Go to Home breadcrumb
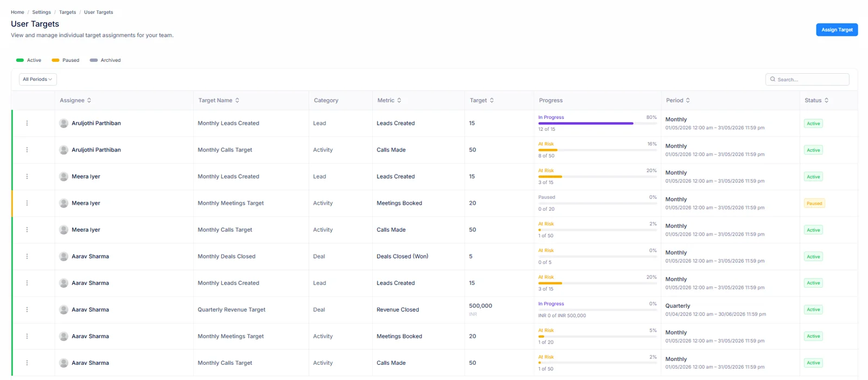Screen dimensions: 868x380 [x=17, y=12]
